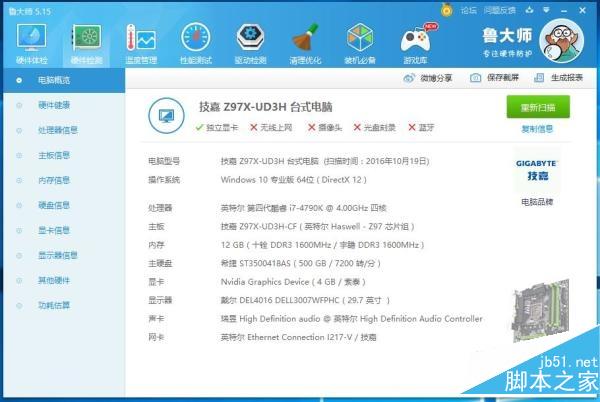
Task: Share via 微博分享
Action: [x=428, y=78]
